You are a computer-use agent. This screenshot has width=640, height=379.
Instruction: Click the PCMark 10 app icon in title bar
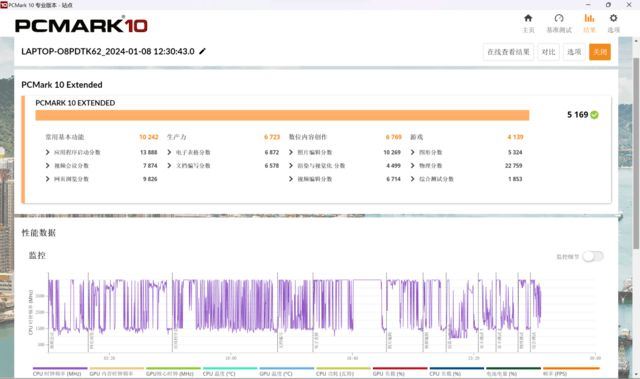point(4,5)
